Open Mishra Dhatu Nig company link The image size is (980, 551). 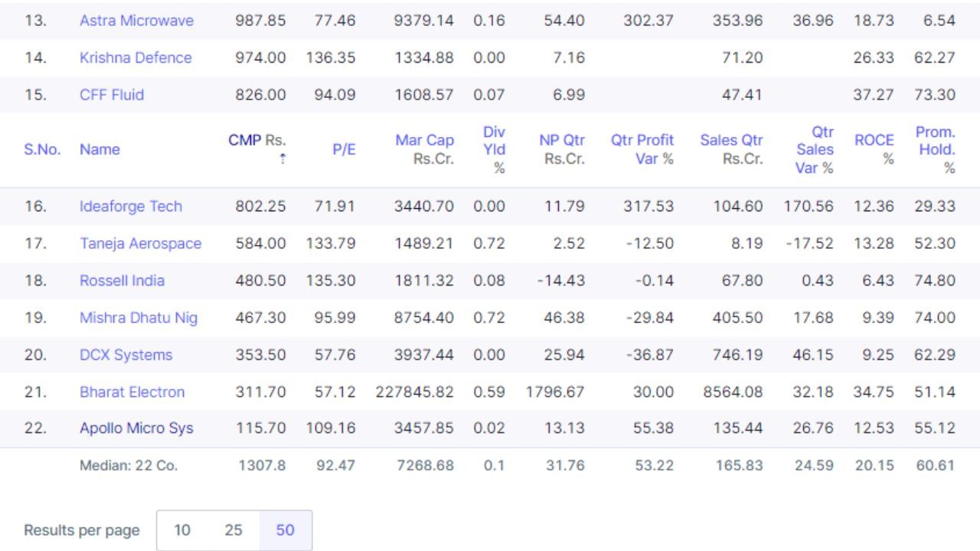139,318
